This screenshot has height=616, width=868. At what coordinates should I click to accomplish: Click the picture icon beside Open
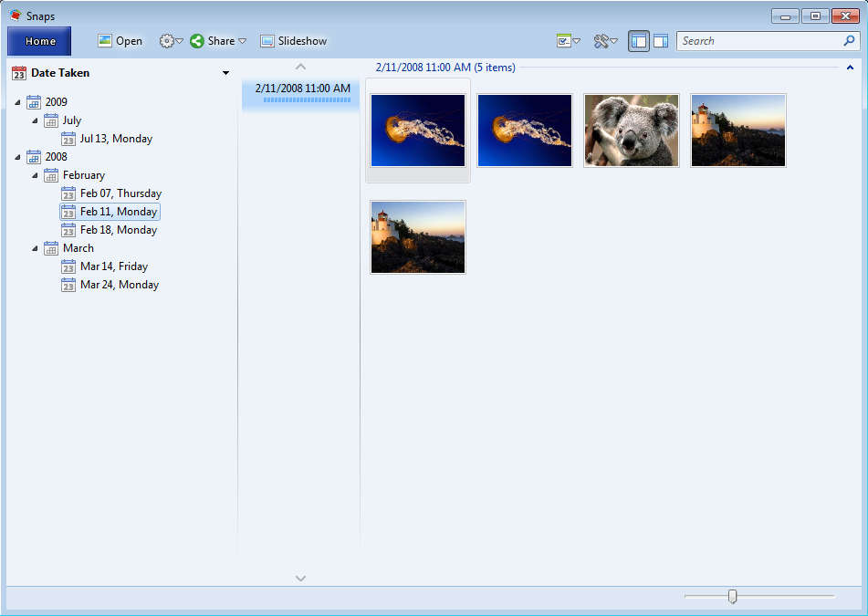[105, 40]
